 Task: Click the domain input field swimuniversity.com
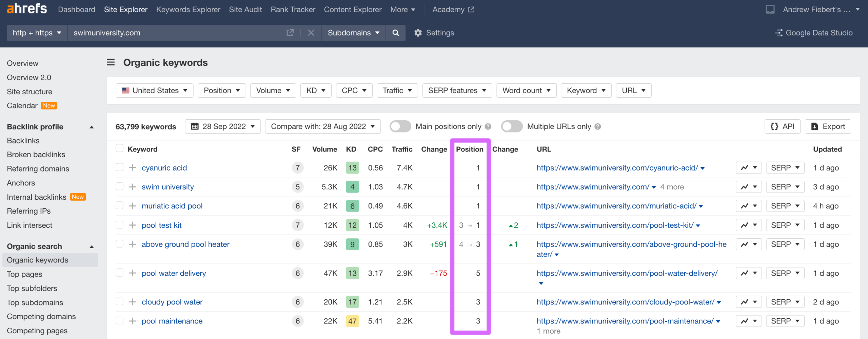pyautogui.click(x=176, y=33)
